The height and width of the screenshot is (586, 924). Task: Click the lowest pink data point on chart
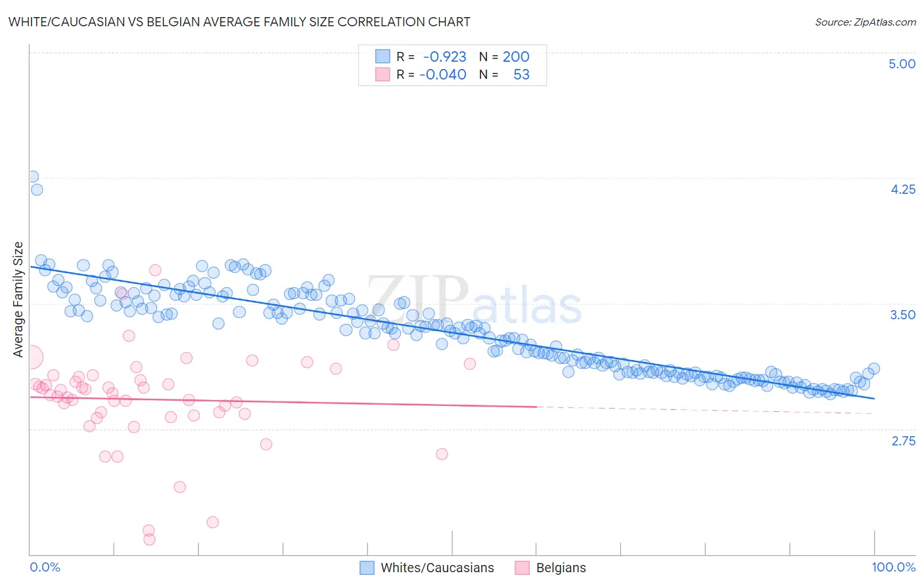point(149,539)
